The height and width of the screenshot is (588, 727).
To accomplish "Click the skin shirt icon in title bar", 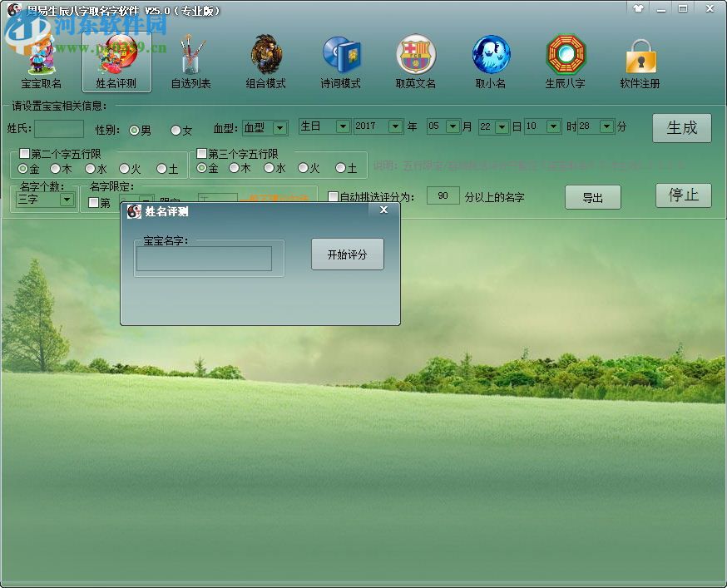I will 639,8.
